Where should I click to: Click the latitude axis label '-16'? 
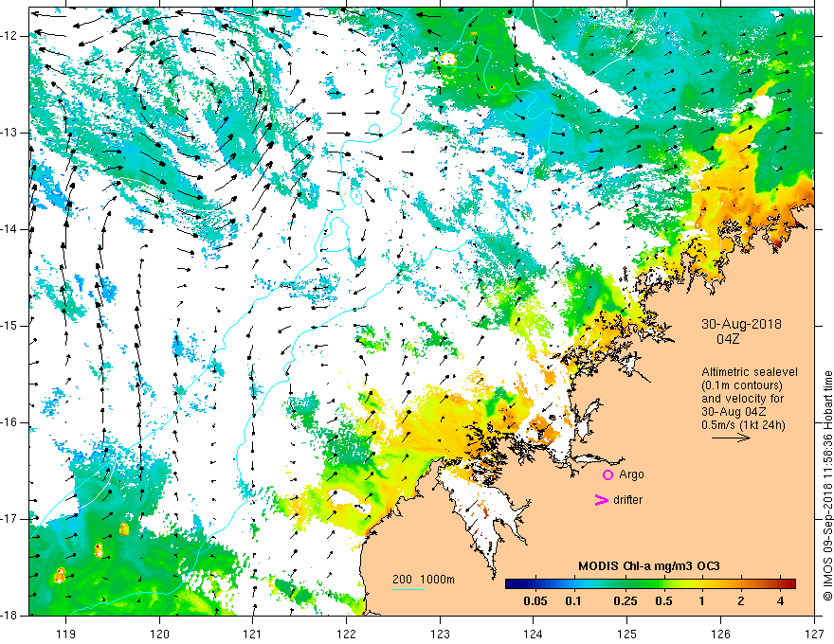(10, 422)
